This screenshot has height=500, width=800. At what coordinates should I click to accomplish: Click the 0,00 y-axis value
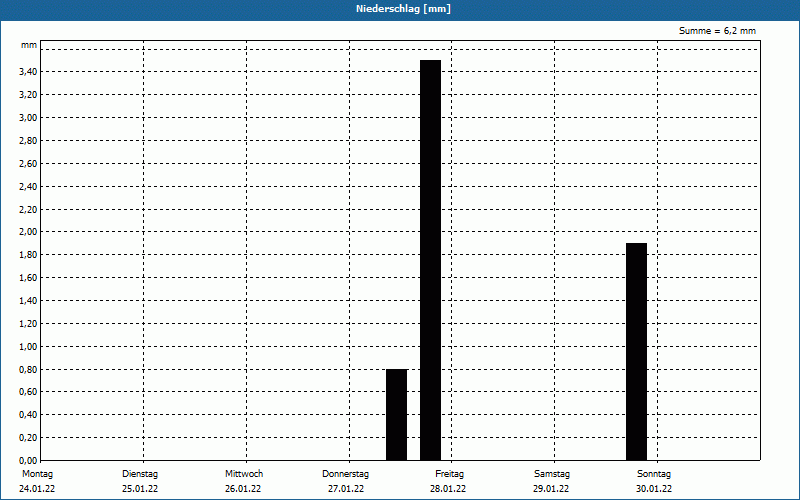coord(28,461)
